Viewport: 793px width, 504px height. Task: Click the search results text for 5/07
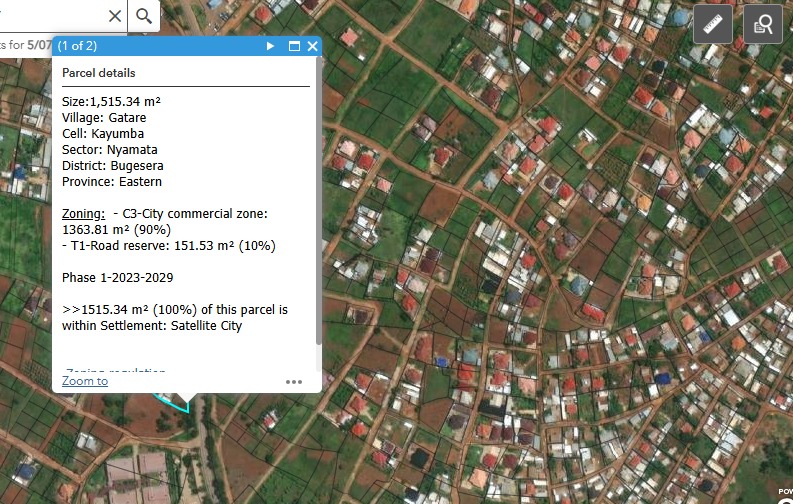click(x=25, y=45)
